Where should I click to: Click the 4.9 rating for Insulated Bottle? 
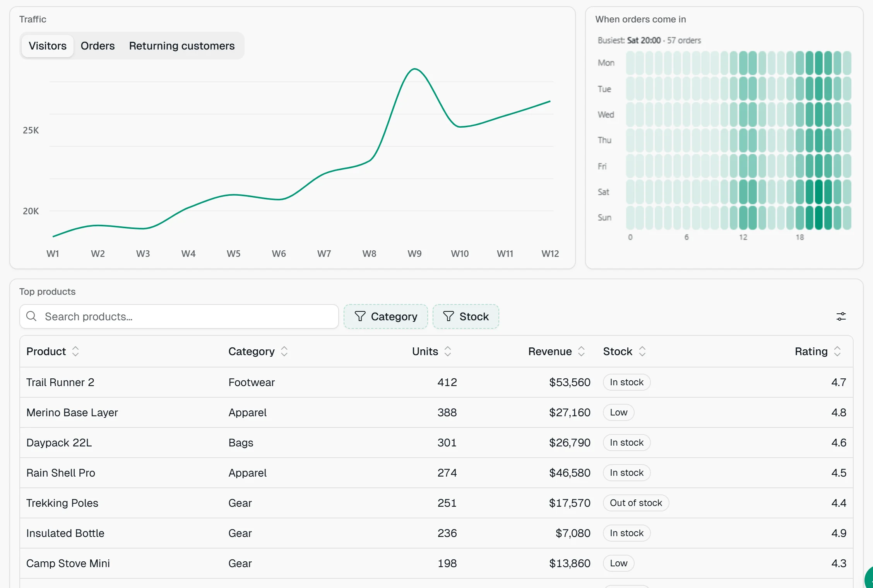coord(839,533)
